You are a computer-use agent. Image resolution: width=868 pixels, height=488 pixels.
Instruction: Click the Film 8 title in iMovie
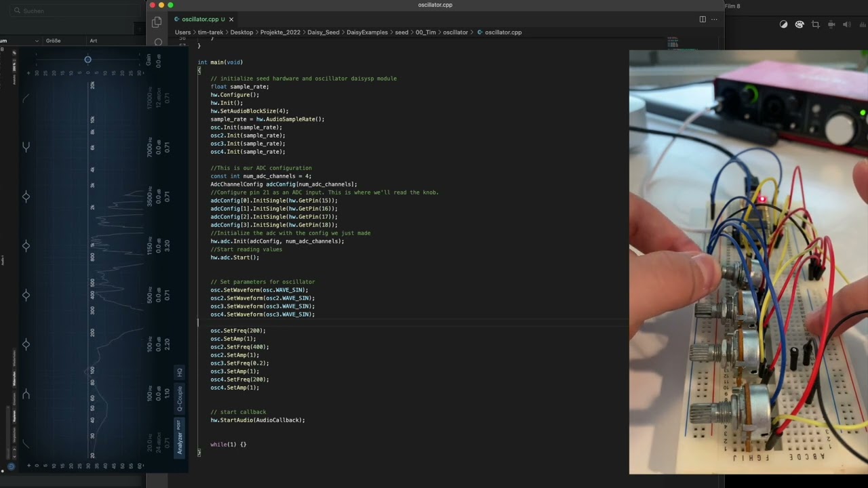(x=732, y=6)
